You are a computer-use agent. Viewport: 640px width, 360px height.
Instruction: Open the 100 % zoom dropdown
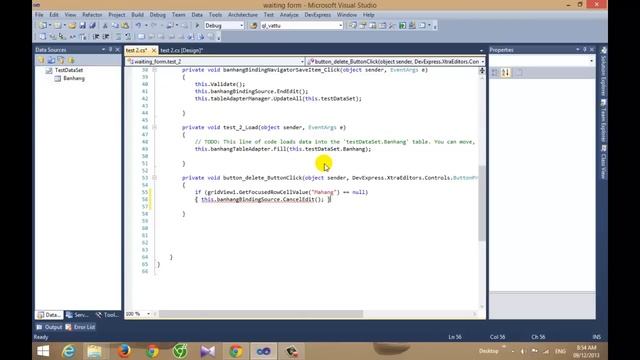coord(148,314)
